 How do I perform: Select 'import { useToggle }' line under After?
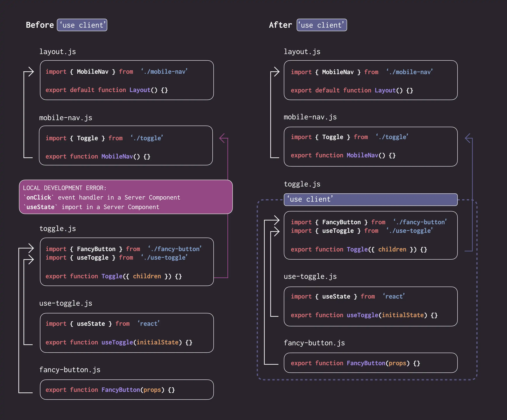tap(362, 231)
